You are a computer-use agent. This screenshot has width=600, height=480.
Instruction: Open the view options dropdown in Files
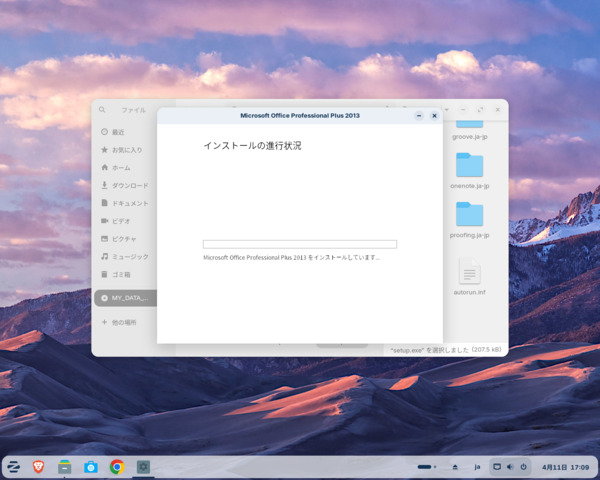[x=447, y=110]
